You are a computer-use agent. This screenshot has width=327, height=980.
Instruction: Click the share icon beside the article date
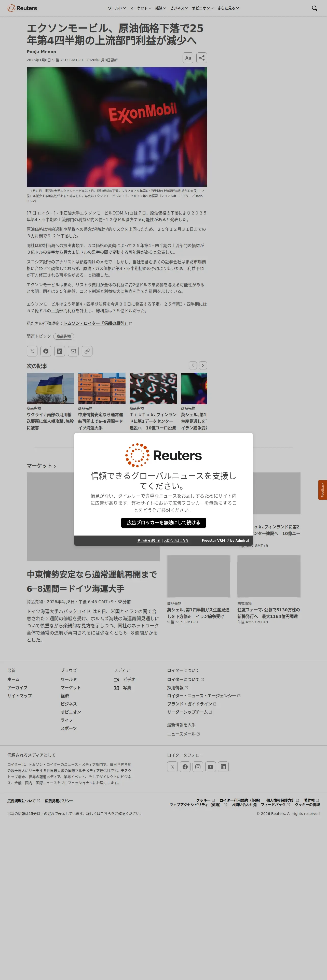202,58
